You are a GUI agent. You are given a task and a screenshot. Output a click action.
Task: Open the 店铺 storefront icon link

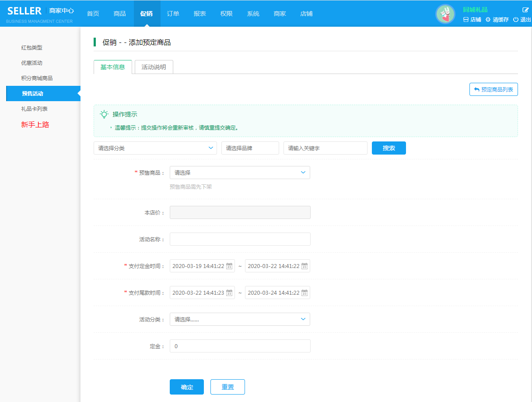[466, 20]
